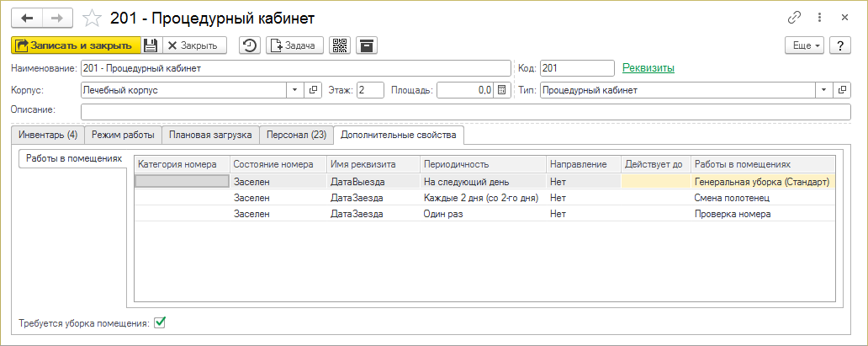The height and width of the screenshot is (346, 868).
Task: Open the three-dot window menu
Action: pyautogui.click(x=820, y=18)
